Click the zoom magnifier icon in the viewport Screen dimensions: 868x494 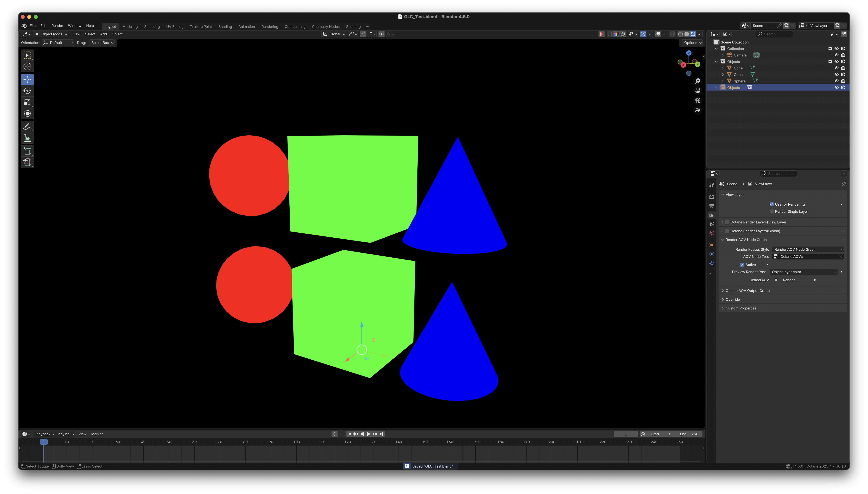coord(698,81)
